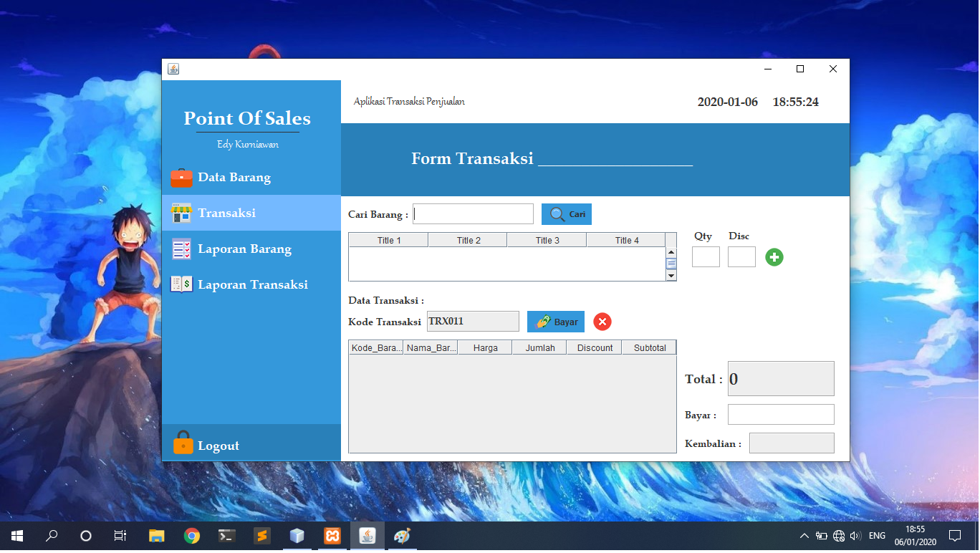Viewport: 980px width, 553px height.
Task: Click the checklist Laporan Barang icon
Action: pyautogui.click(x=182, y=249)
